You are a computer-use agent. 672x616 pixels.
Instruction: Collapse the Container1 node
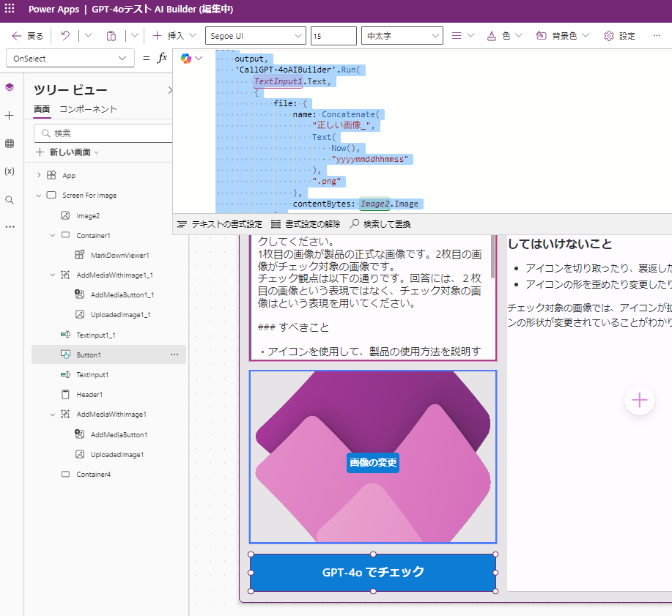tap(53, 235)
